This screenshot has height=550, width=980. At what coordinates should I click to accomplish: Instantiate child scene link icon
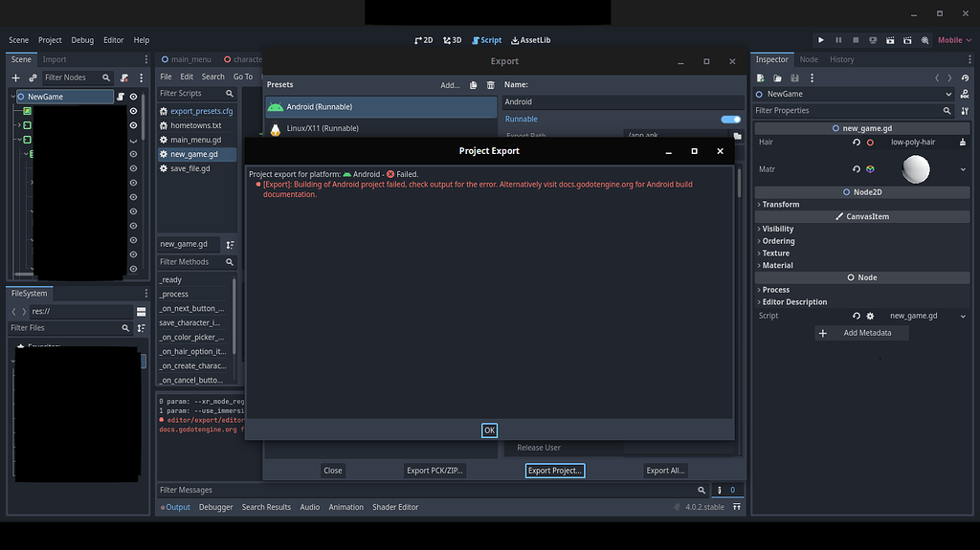tap(33, 77)
